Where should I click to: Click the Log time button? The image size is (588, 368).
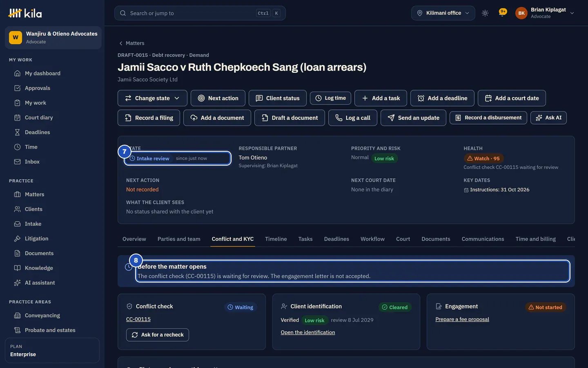pos(331,98)
